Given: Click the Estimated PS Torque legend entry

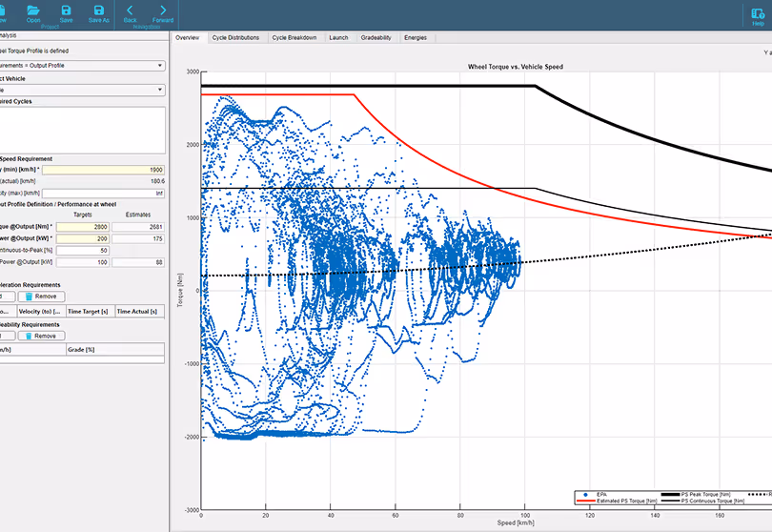Looking at the screenshot, I should [618, 501].
